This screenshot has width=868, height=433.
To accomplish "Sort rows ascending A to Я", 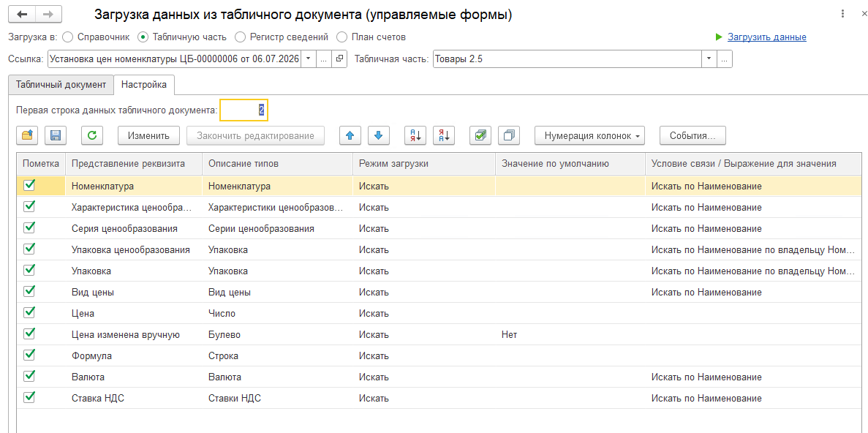I will tap(416, 135).
